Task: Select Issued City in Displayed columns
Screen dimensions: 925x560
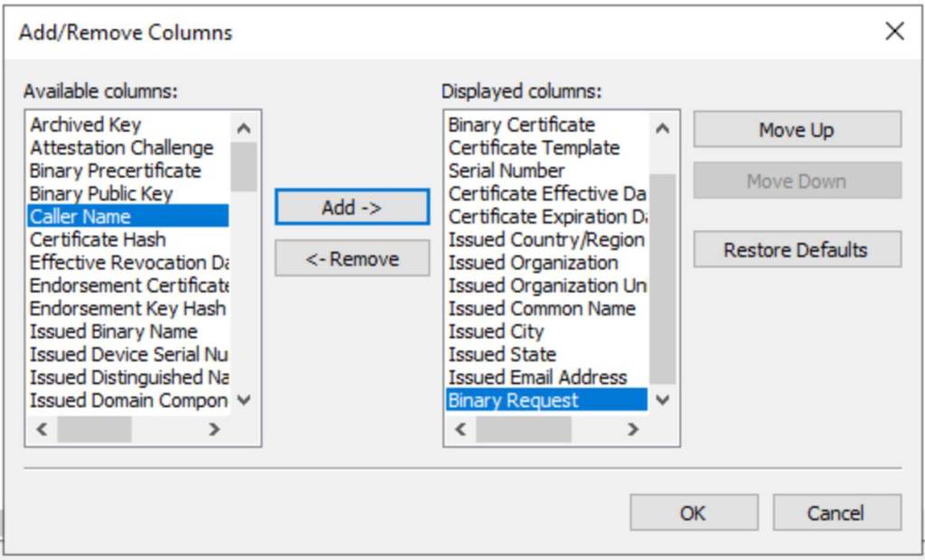Action: click(496, 331)
